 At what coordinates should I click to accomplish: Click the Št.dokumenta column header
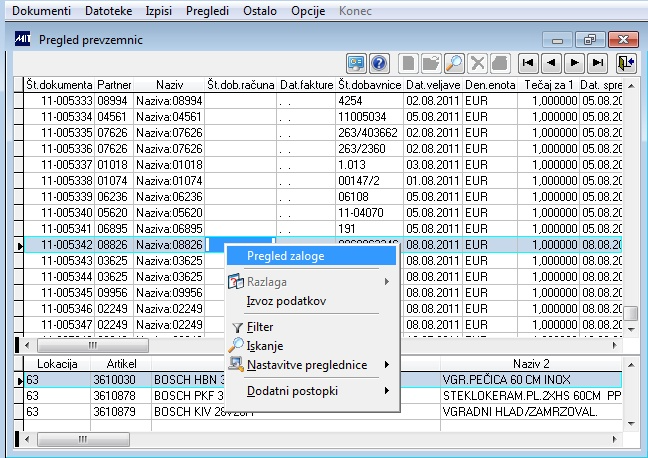click(59, 85)
